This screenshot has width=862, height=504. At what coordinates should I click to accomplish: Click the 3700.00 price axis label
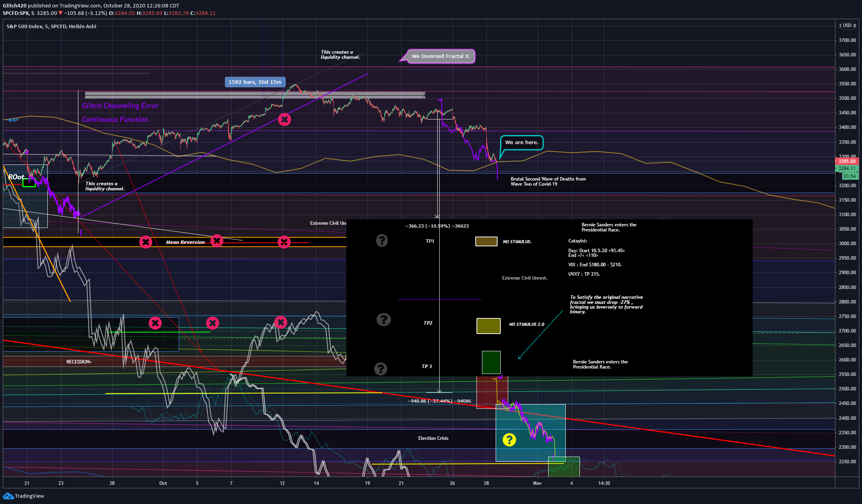point(847,40)
